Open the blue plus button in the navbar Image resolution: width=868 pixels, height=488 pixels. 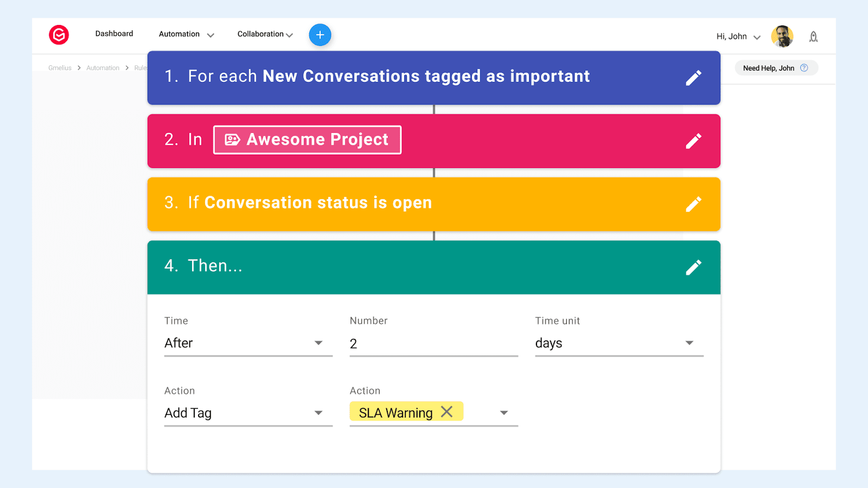[320, 34]
